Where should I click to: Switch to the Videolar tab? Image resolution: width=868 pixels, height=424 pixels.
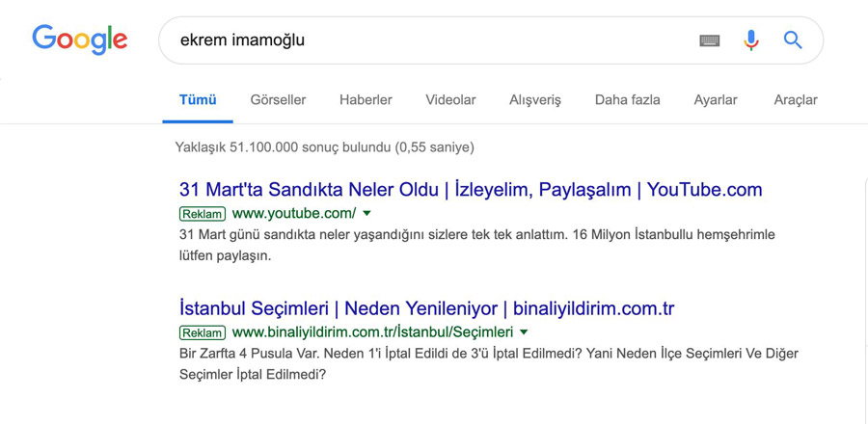pos(450,100)
